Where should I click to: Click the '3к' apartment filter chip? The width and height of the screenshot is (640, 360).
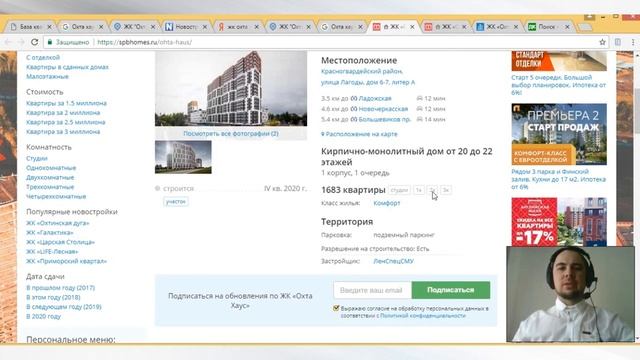tap(446, 190)
